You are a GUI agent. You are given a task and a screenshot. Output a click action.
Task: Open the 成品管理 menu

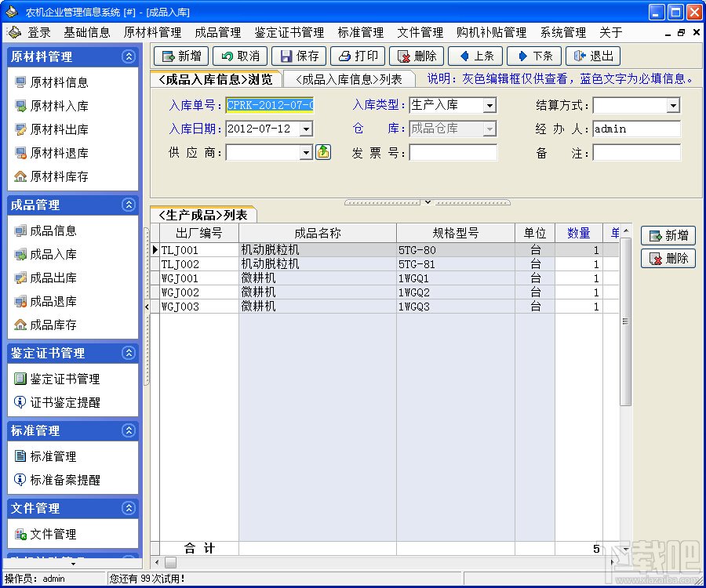click(x=217, y=32)
